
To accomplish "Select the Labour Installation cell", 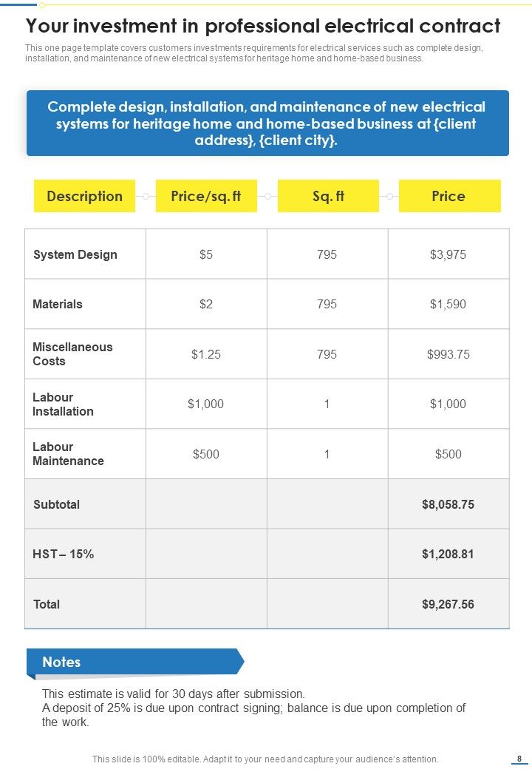I will click(85, 404).
